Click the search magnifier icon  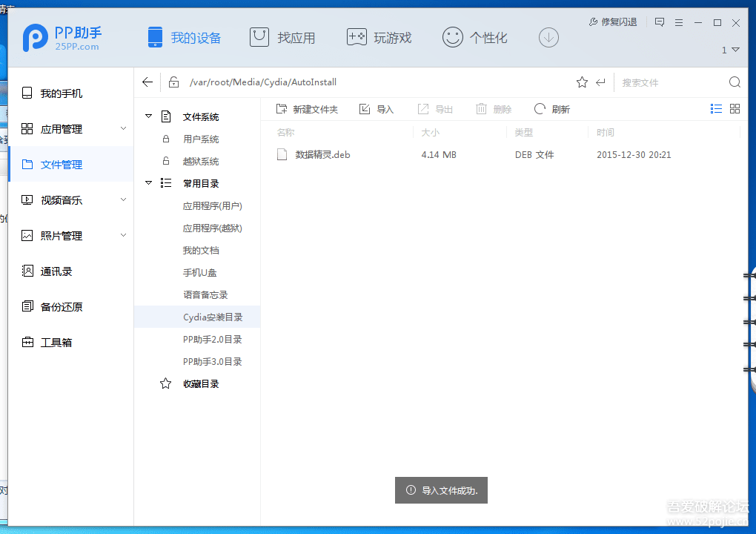click(x=734, y=82)
